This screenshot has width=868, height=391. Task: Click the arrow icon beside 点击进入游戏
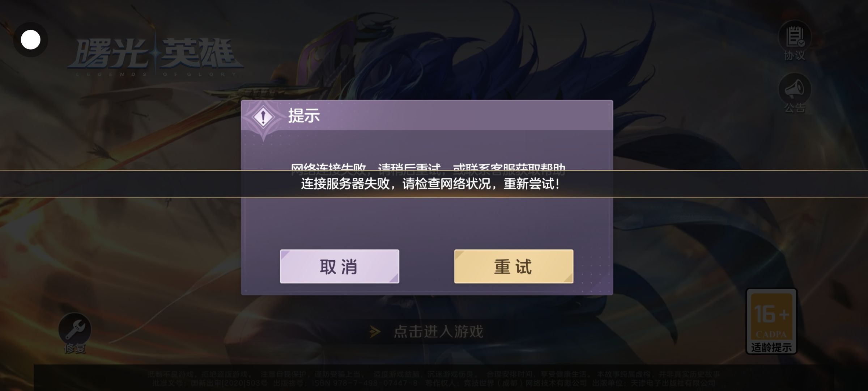click(x=375, y=331)
